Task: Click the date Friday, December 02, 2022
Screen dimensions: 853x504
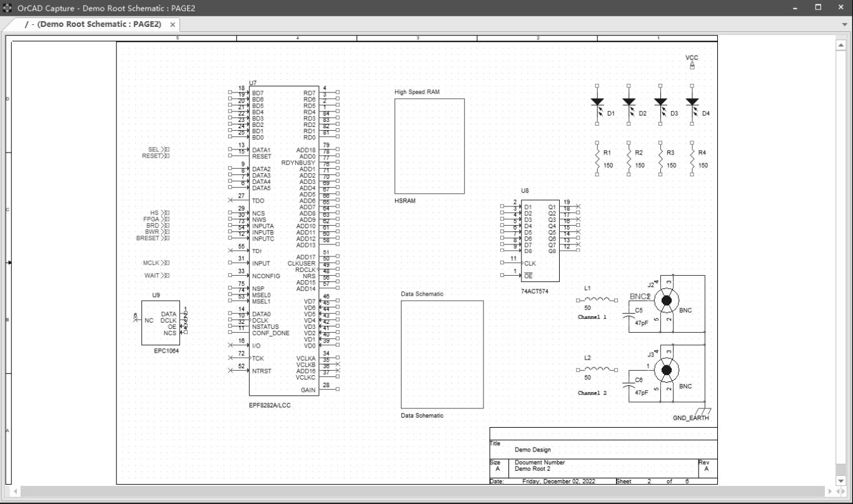Action: (x=558, y=481)
